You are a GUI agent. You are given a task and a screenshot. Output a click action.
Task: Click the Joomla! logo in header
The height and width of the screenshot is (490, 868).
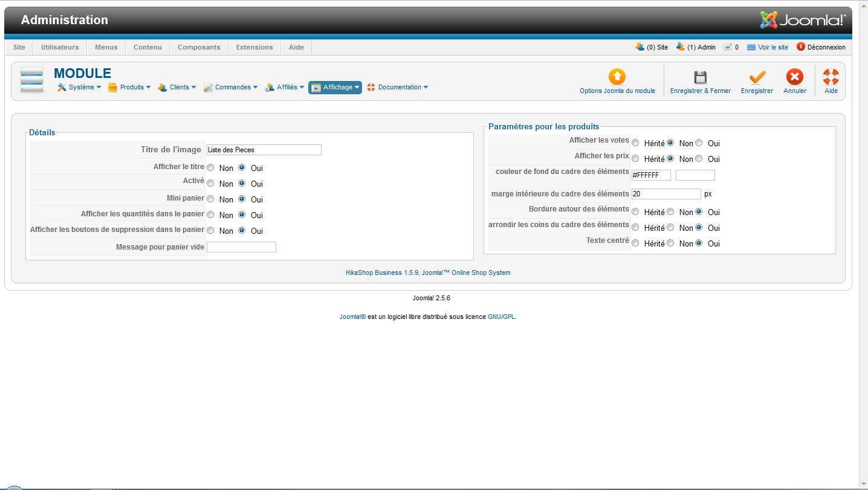click(x=803, y=20)
